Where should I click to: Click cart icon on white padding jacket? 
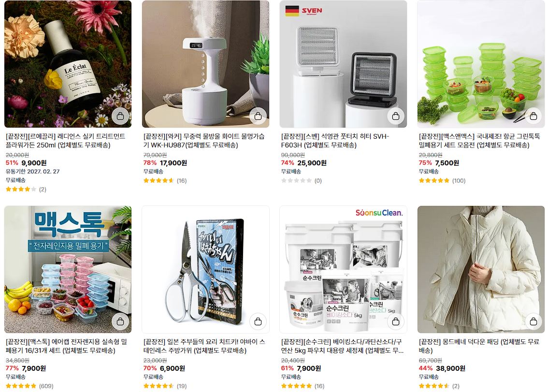coord(534,321)
